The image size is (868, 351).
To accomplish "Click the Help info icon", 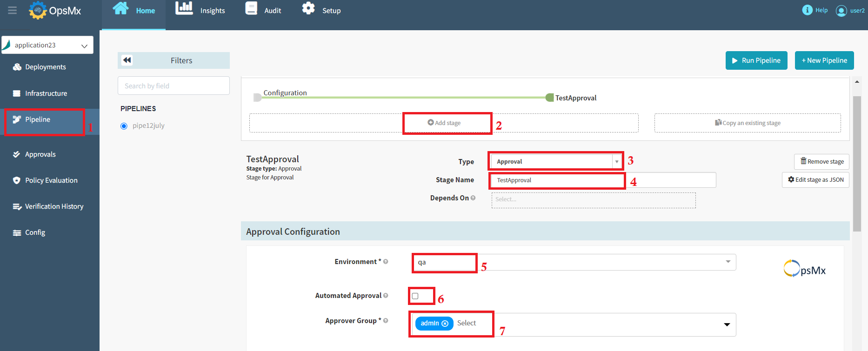I will click(807, 10).
